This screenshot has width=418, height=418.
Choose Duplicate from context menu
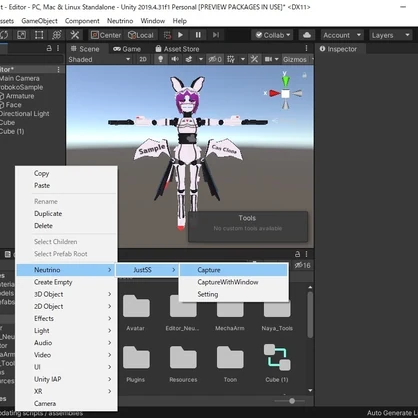click(x=48, y=214)
